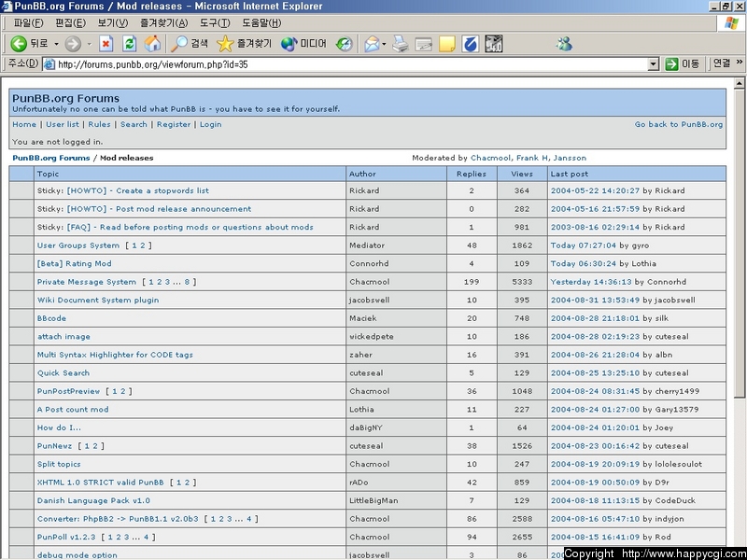
Task: Expand the Mail button dropdown arrow
Action: click(x=384, y=44)
